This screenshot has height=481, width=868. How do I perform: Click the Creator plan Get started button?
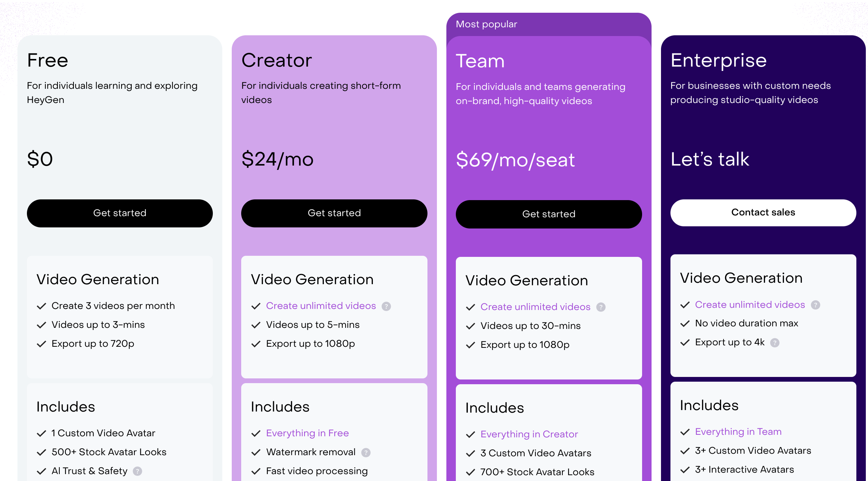pyautogui.click(x=333, y=213)
